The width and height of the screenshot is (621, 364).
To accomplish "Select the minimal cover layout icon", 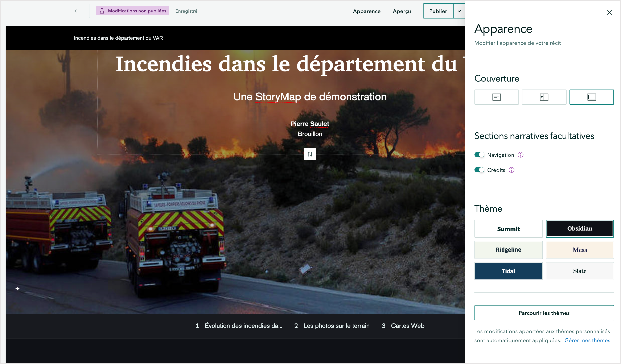I will 496,97.
